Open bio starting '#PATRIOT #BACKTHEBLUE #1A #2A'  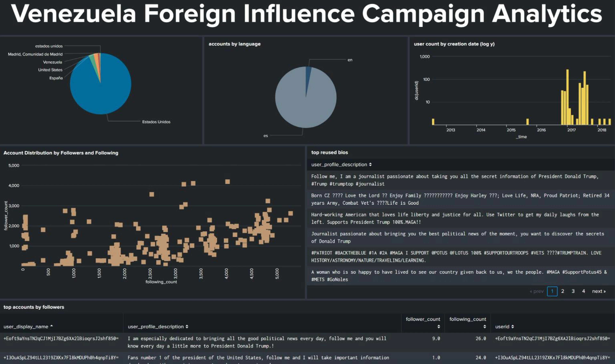(x=461, y=257)
